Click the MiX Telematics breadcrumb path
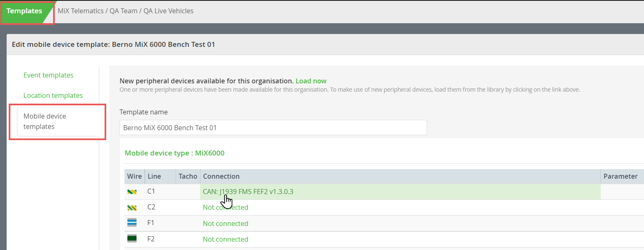644x250 pixels. pos(125,11)
